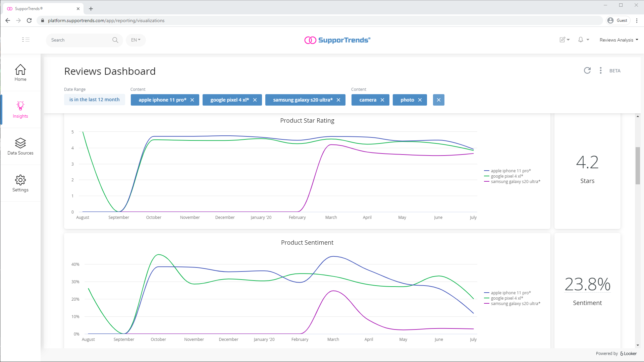
Task: Open the Home sidebar section
Action: (x=20, y=73)
